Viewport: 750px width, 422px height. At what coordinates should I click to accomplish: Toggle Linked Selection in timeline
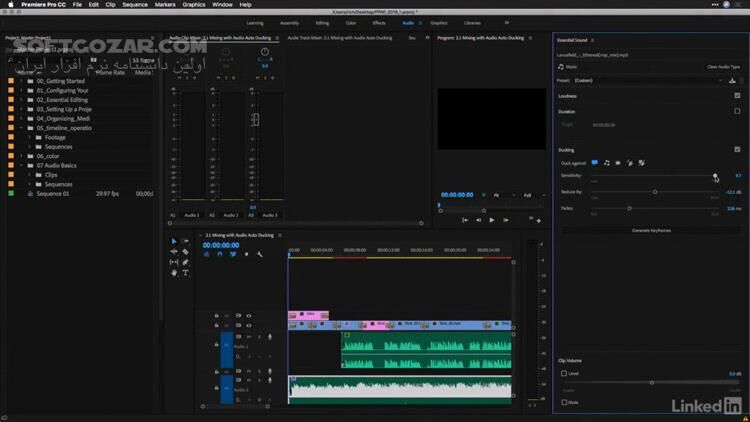point(233,255)
